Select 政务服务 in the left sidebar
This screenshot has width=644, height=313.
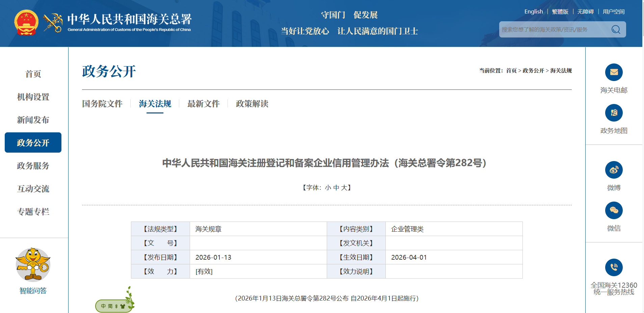click(33, 166)
